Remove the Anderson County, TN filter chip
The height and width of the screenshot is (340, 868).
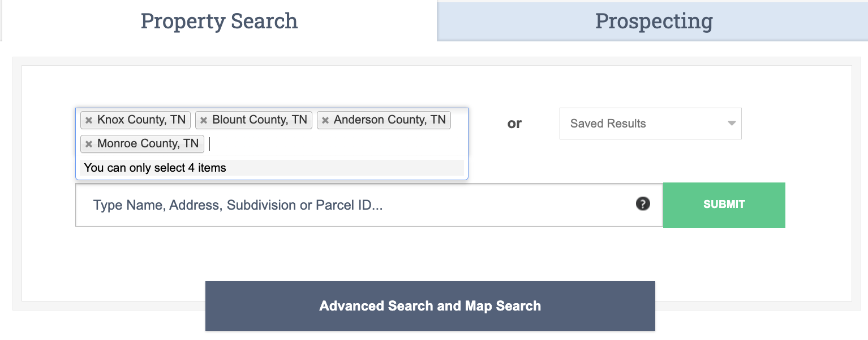[x=325, y=120]
